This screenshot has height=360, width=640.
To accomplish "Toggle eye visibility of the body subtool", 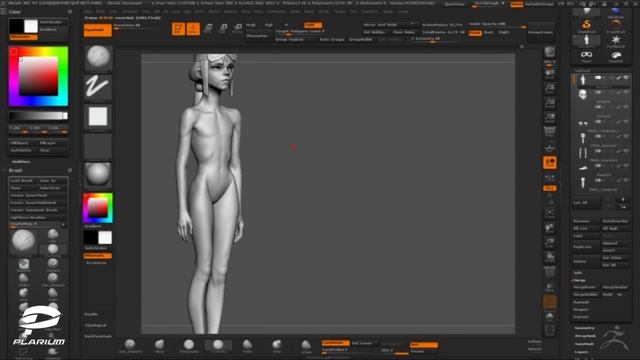I will [626, 77].
